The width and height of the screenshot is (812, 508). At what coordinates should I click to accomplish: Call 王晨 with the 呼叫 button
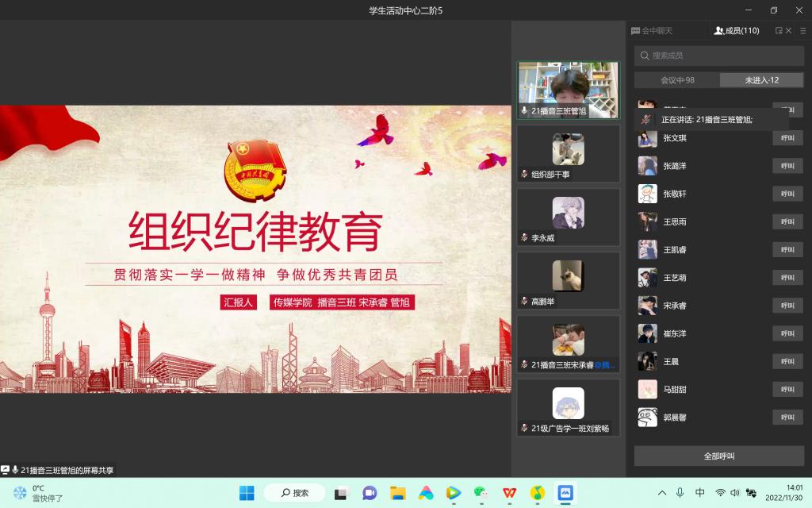pos(787,362)
